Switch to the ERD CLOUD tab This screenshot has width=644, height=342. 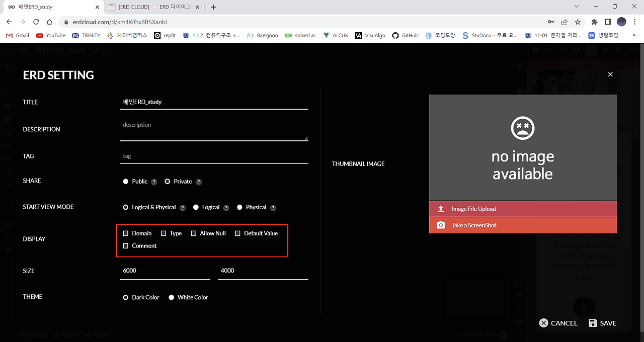coord(154,7)
